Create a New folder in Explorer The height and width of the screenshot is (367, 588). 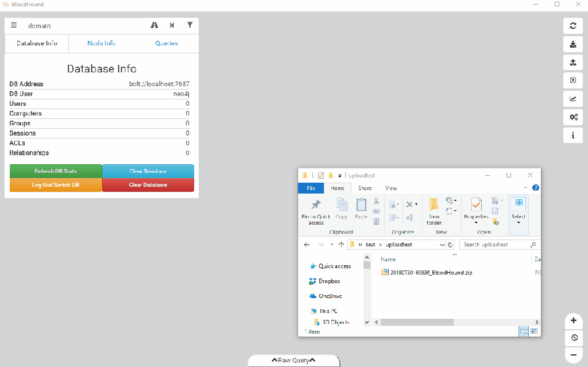[434, 212]
